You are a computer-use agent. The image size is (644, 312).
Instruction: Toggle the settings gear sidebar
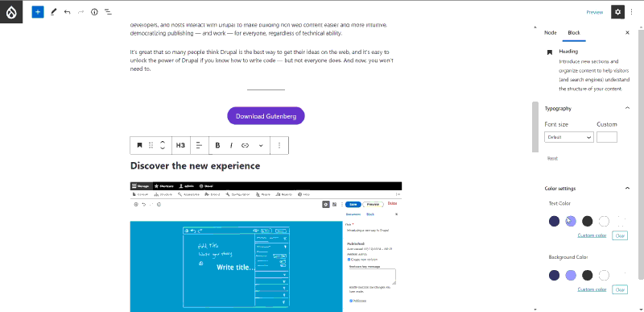tap(617, 12)
